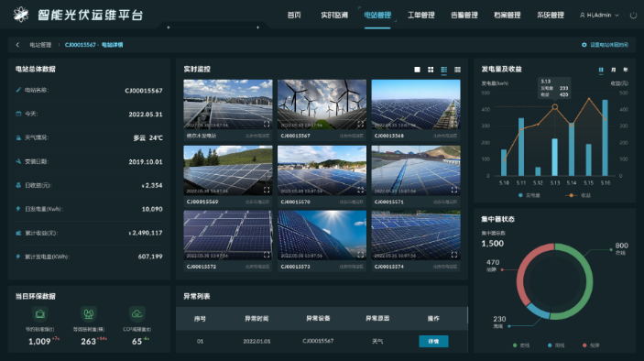Select the 电站管理 tab
The height and width of the screenshot is (361, 644).
point(377,16)
